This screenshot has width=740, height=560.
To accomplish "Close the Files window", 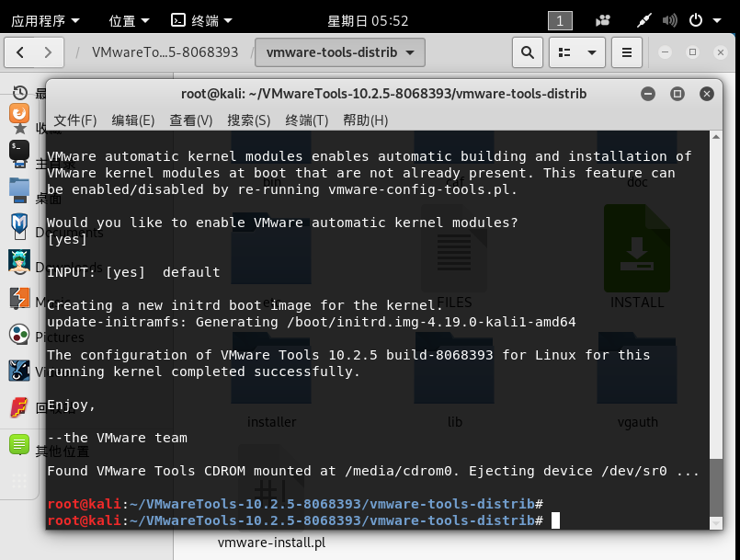I will pos(720,51).
